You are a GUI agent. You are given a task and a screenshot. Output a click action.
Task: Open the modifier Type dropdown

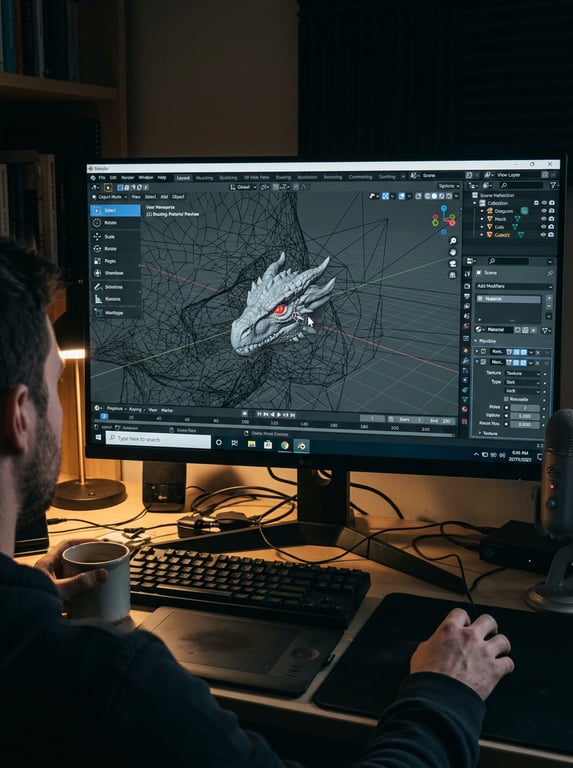point(523,382)
